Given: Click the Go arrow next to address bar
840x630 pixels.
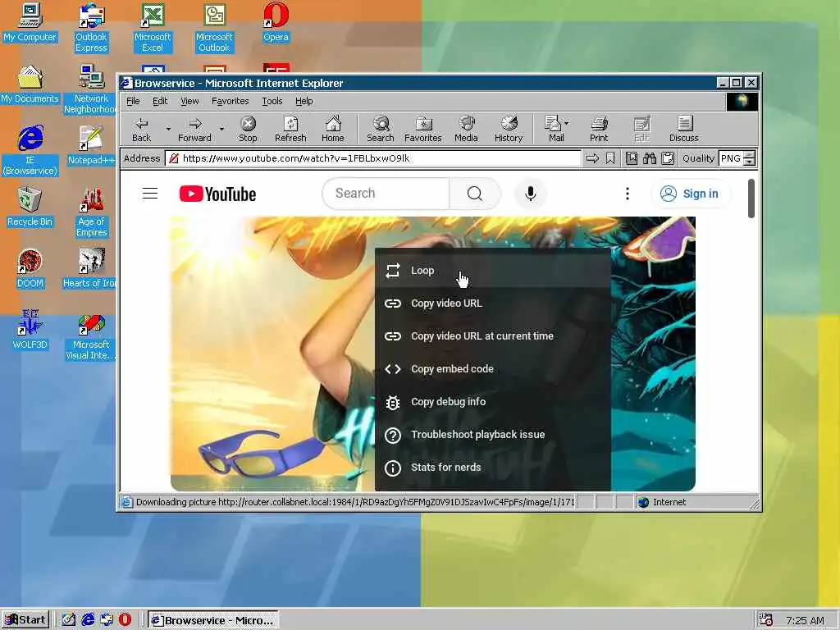Looking at the screenshot, I should 592,158.
